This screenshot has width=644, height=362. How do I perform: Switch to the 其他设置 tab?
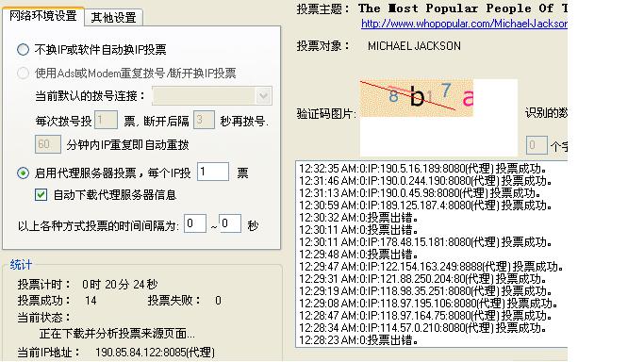pos(114,17)
